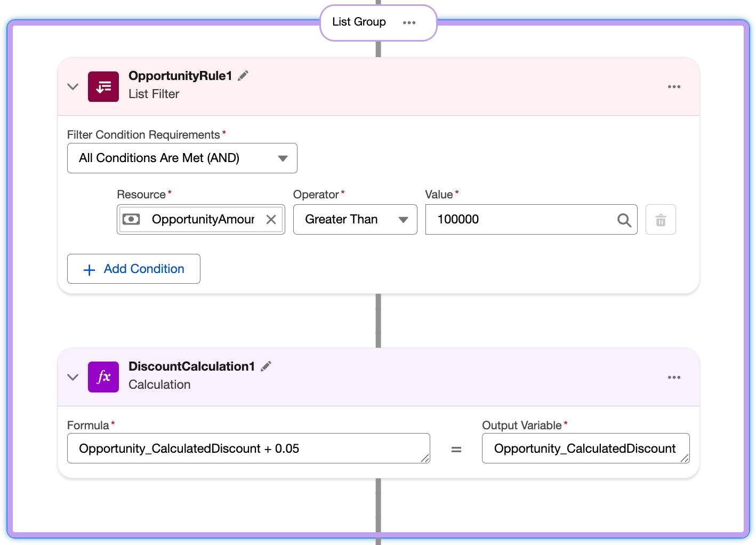Open the OpportunityRule1 more actions menu
Image resolution: width=756 pixels, height=545 pixels.
(x=674, y=86)
